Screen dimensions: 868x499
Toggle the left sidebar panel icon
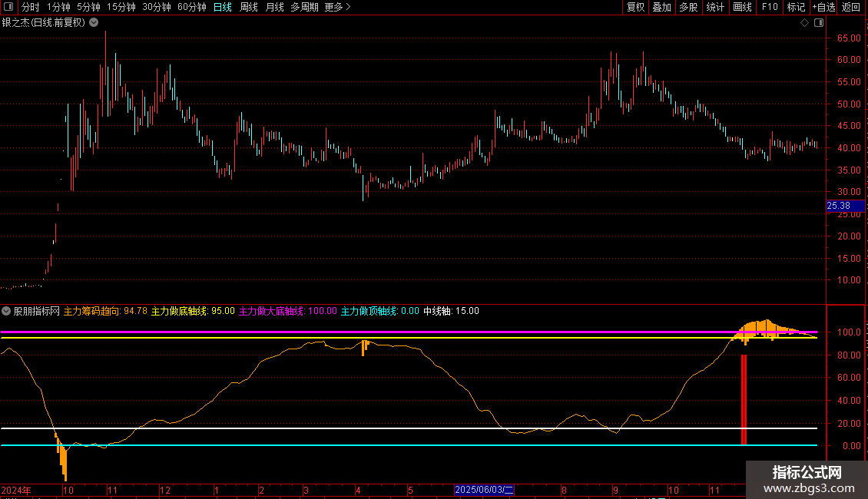pos(8,8)
